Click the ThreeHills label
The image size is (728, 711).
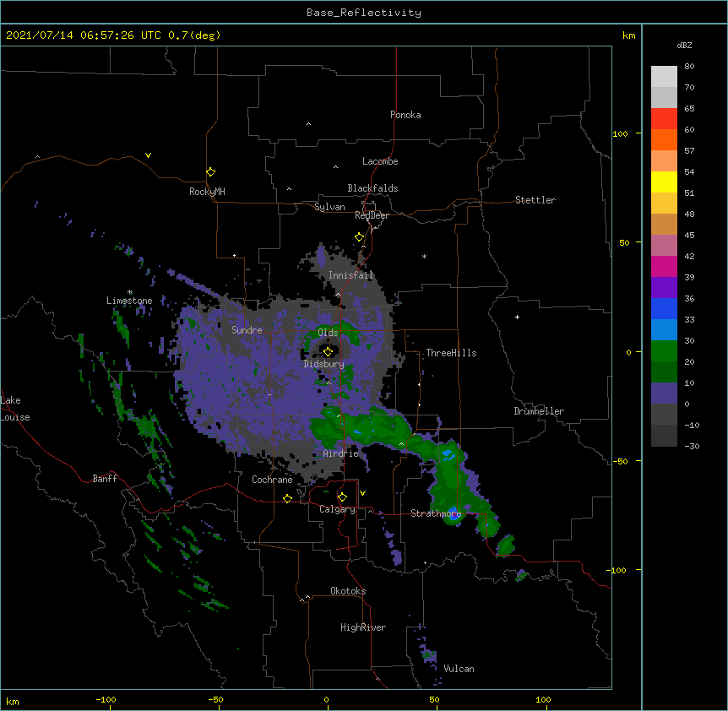451,353
